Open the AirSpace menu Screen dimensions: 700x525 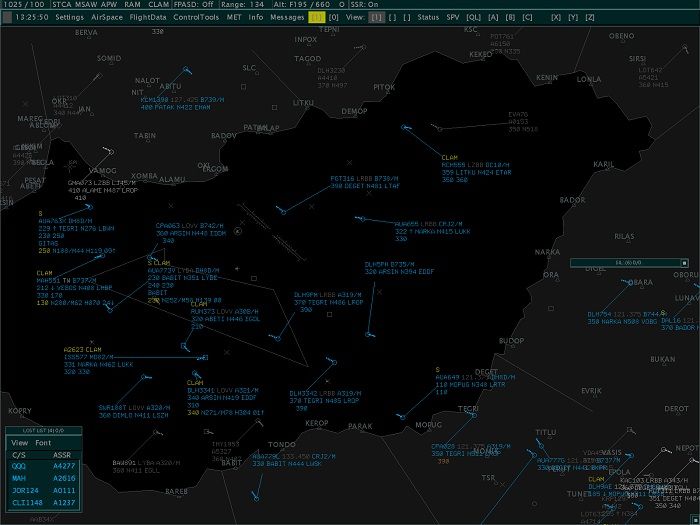click(107, 17)
